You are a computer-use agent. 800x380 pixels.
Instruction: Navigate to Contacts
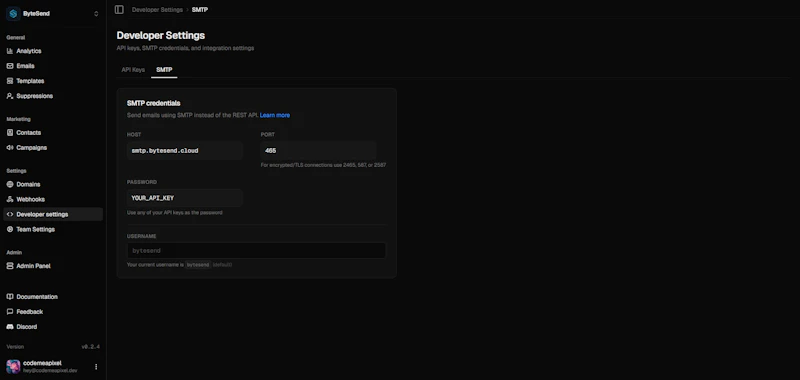[53, 133]
